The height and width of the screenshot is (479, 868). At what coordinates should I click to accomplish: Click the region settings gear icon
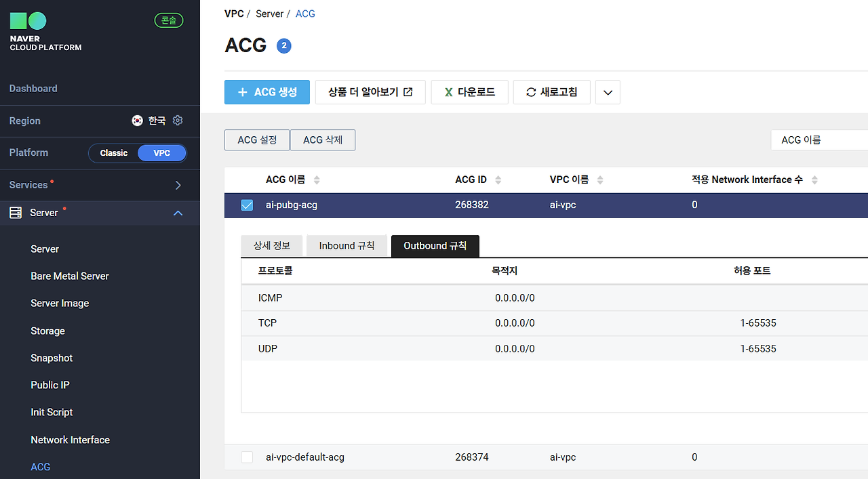coord(178,120)
